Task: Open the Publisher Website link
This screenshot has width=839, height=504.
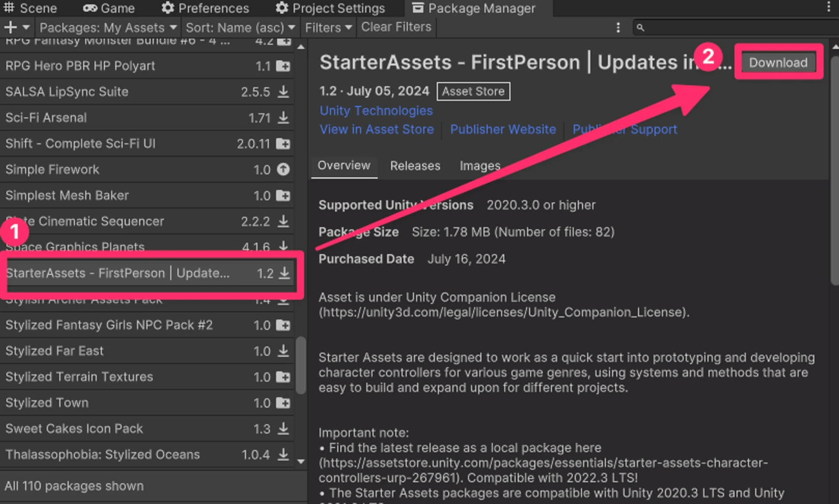Action: (503, 129)
